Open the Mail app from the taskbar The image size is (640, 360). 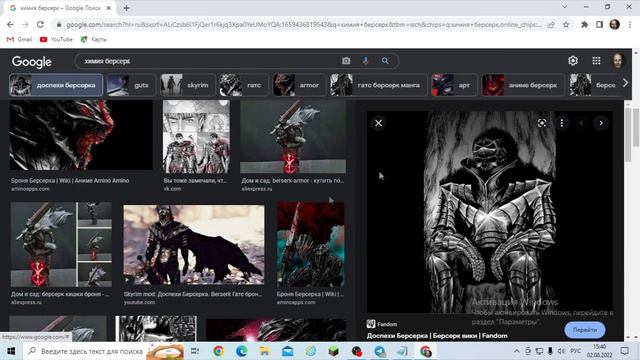click(287, 351)
